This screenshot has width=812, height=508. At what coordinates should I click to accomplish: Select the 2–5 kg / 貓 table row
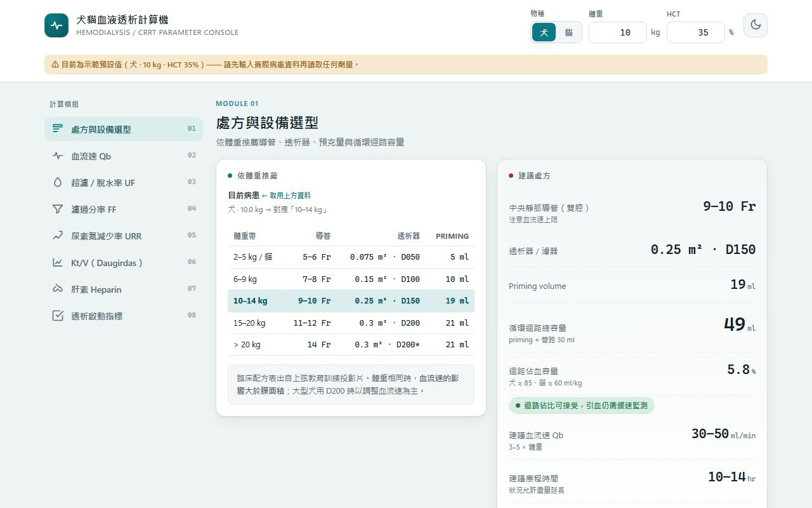pyautogui.click(x=351, y=257)
